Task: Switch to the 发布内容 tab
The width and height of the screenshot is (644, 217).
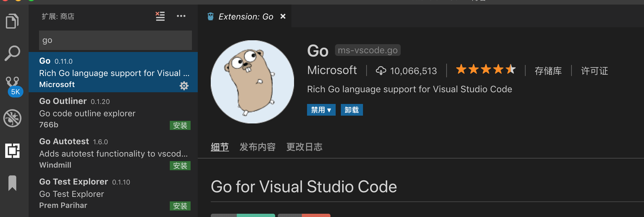Action: (258, 147)
